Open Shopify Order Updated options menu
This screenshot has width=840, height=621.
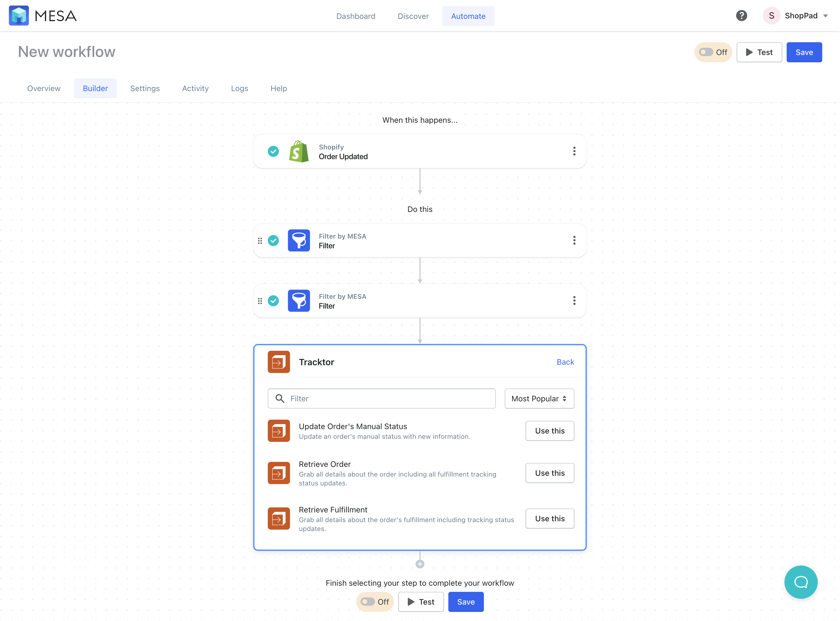tap(574, 151)
